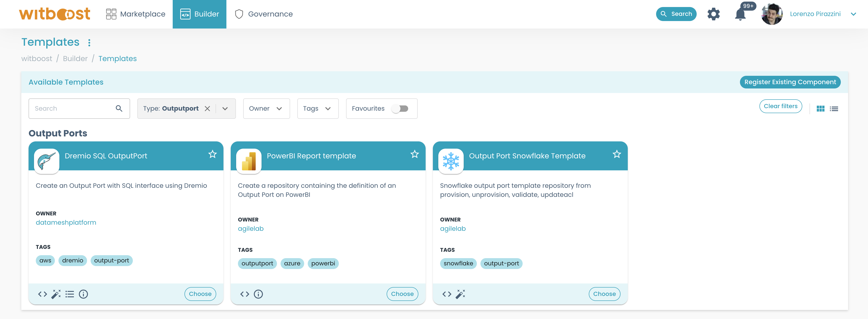This screenshot has height=319, width=868.
Task: Click magic wand icon on Dremio card
Action: click(x=56, y=294)
